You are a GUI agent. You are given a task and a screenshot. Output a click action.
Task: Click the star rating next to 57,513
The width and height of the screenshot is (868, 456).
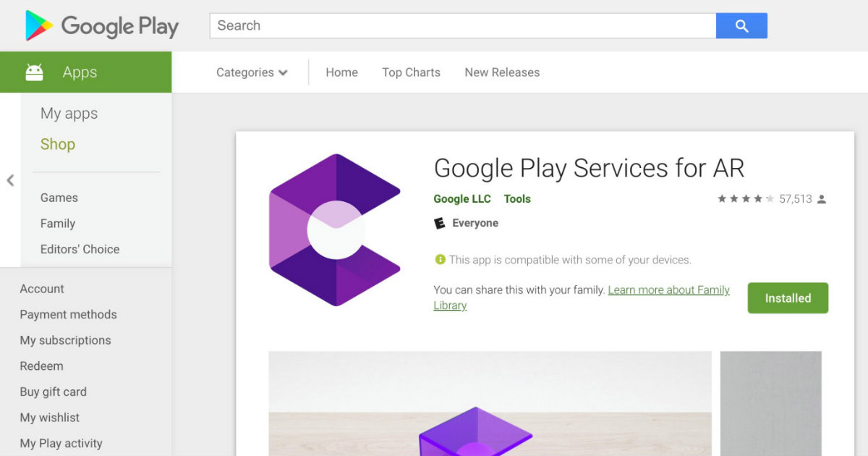pos(746,198)
